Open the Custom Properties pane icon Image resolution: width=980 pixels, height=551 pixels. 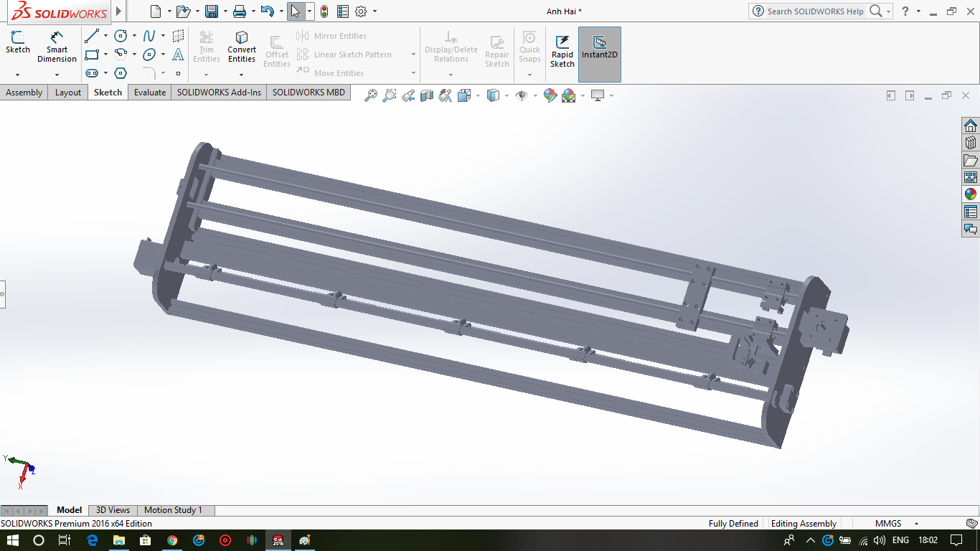[971, 212]
